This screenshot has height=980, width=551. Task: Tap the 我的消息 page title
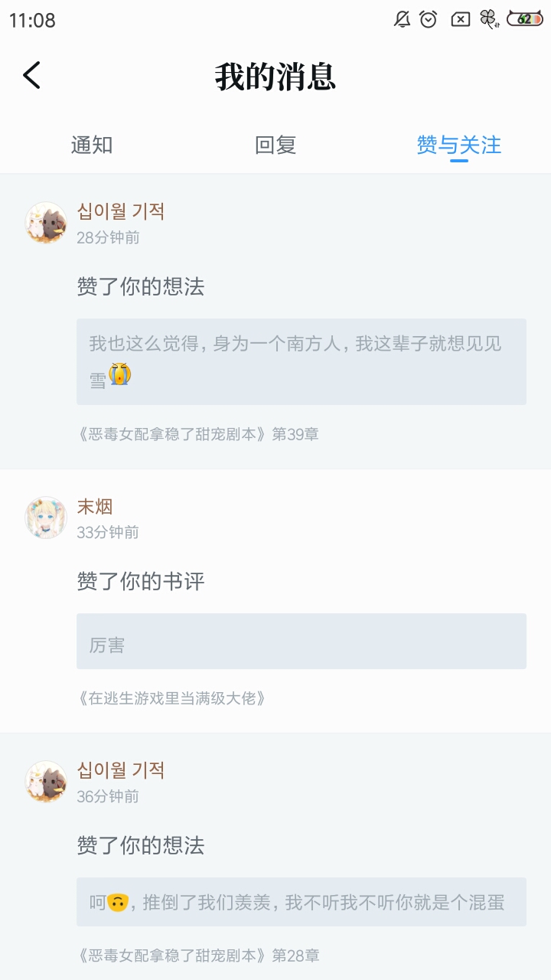[275, 77]
